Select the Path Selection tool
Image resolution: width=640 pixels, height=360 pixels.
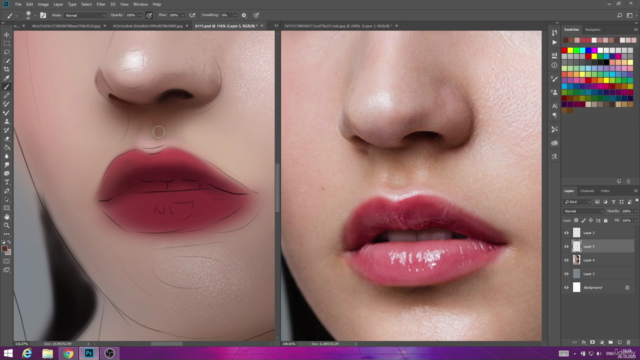coord(7,199)
